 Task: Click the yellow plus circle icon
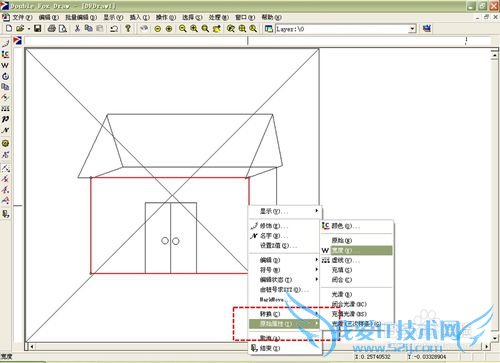point(169,29)
